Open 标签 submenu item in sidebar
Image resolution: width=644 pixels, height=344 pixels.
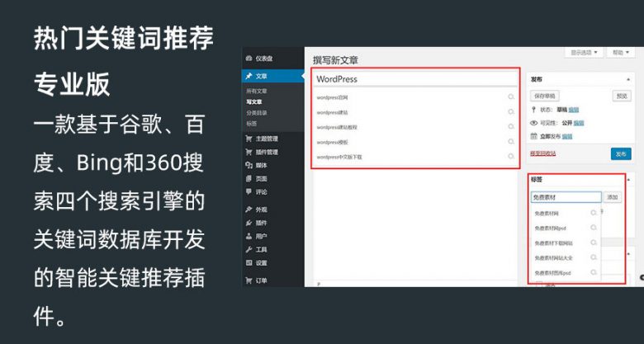(x=251, y=123)
